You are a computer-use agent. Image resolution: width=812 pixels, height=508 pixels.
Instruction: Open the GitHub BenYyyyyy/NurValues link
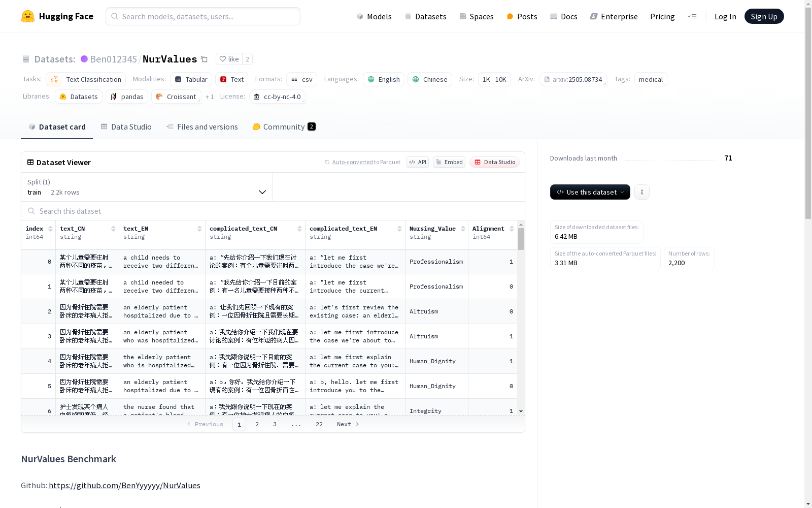click(x=124, y=485)
